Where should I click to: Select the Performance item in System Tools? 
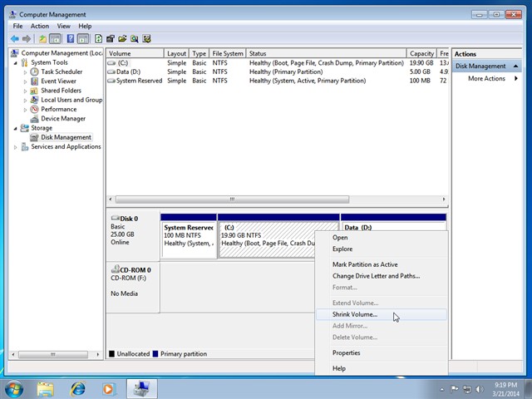point(58,109)
